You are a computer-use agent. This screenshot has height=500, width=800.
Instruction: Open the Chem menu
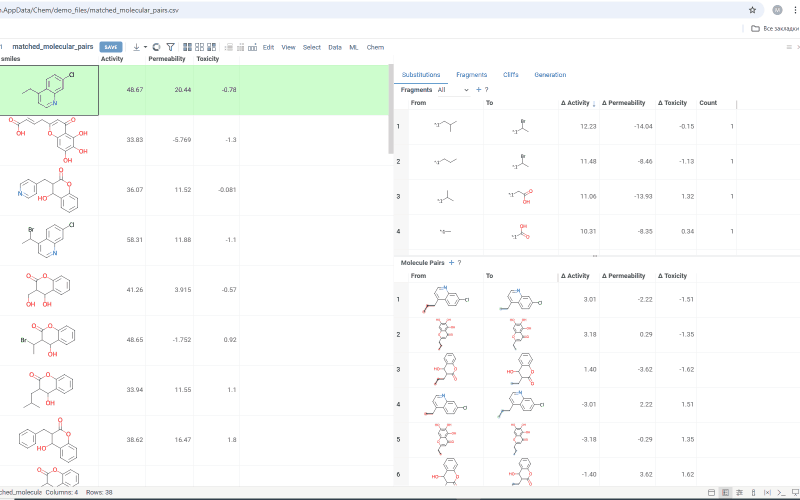[x=375, y=47]
